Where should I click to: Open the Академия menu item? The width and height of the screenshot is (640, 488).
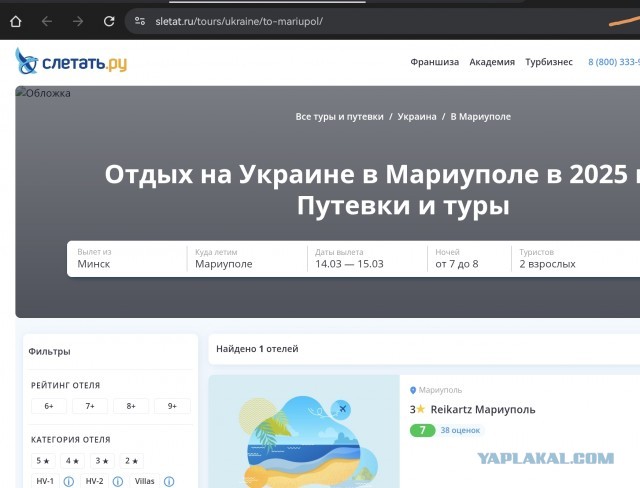(x=492, y=62)
